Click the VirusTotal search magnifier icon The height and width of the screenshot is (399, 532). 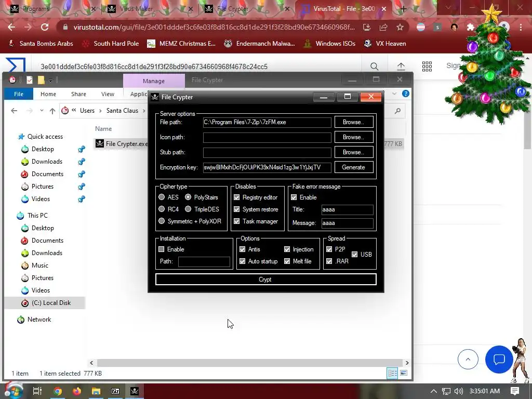[374, 66]
